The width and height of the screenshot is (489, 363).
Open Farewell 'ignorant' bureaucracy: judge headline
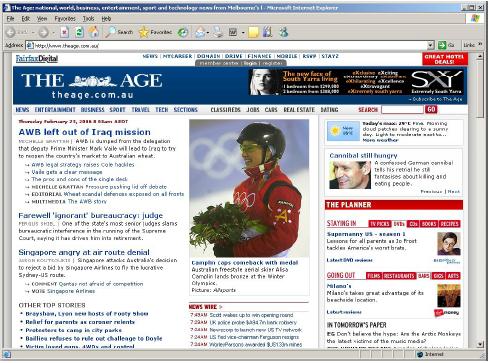(x=91, y=216)
